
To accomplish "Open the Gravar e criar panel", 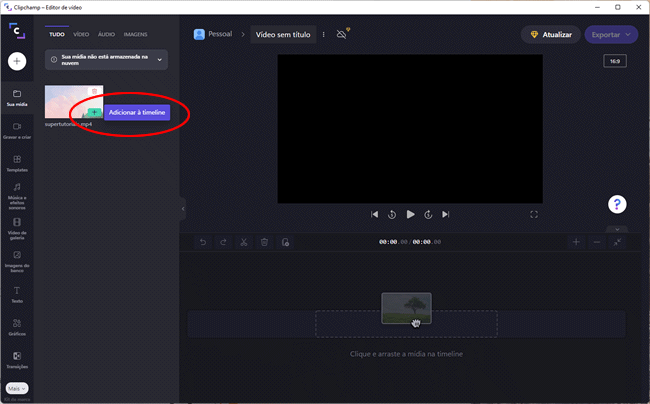I will 17,130.
